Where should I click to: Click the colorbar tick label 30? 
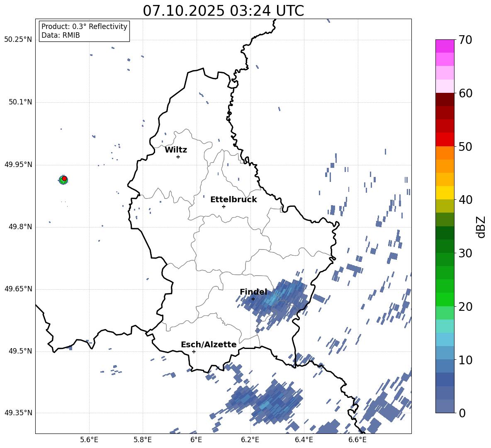point(465,253)
